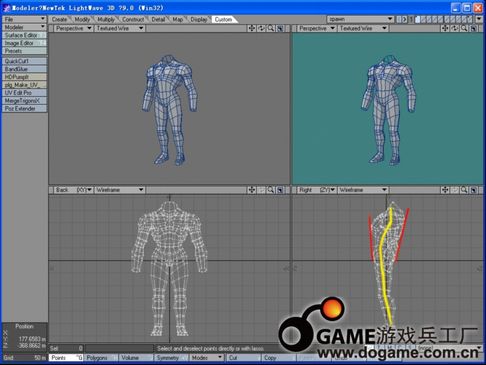Open the current object dropdown showing spawn
The height and width of the screenshot is (365, 486).
pyautogui.click(x=360, y=19)
